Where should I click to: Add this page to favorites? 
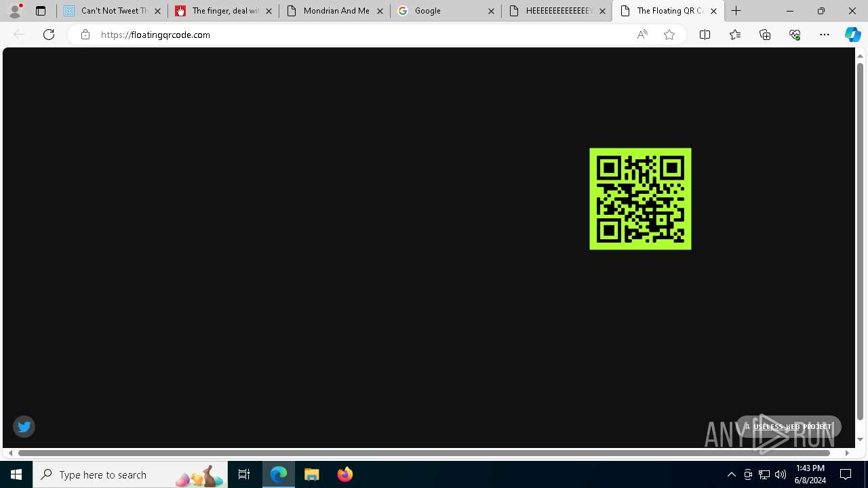pos(669,35)
